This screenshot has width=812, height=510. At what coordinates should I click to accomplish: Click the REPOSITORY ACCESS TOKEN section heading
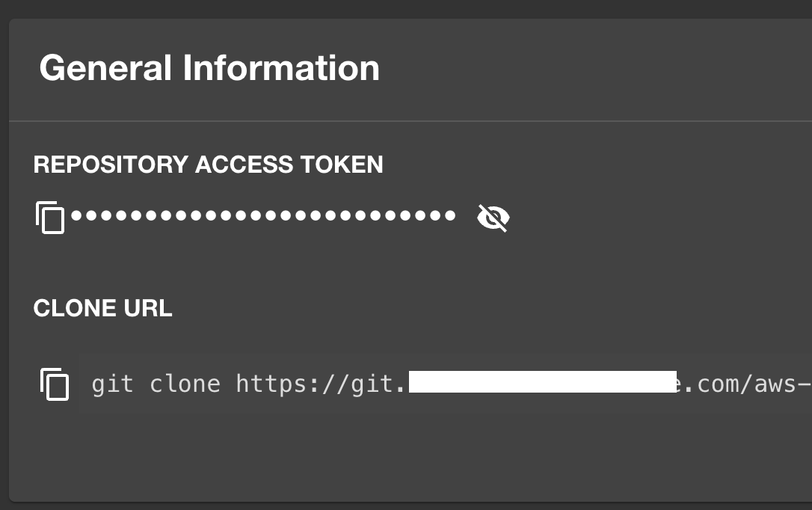click(208, 165)
